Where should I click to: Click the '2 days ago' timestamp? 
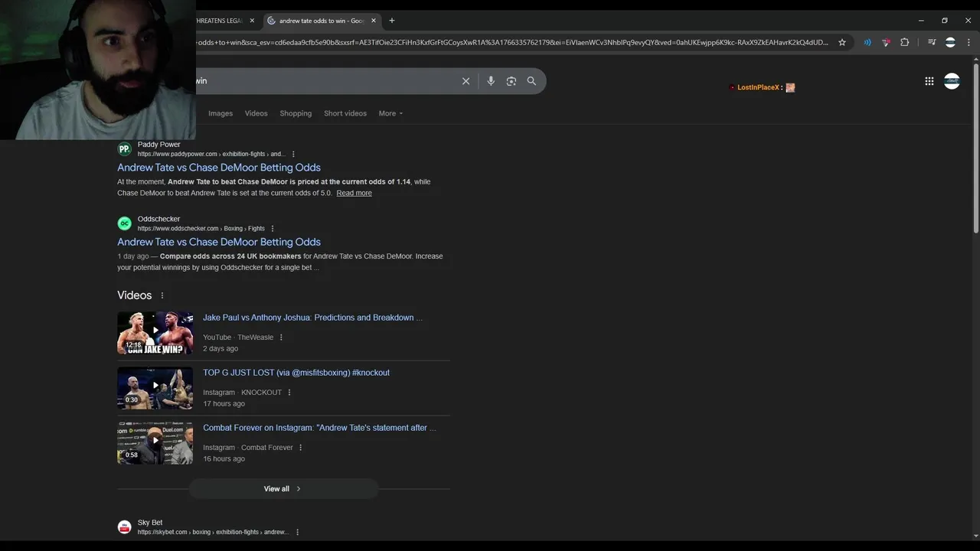click(x=220, y=349)
